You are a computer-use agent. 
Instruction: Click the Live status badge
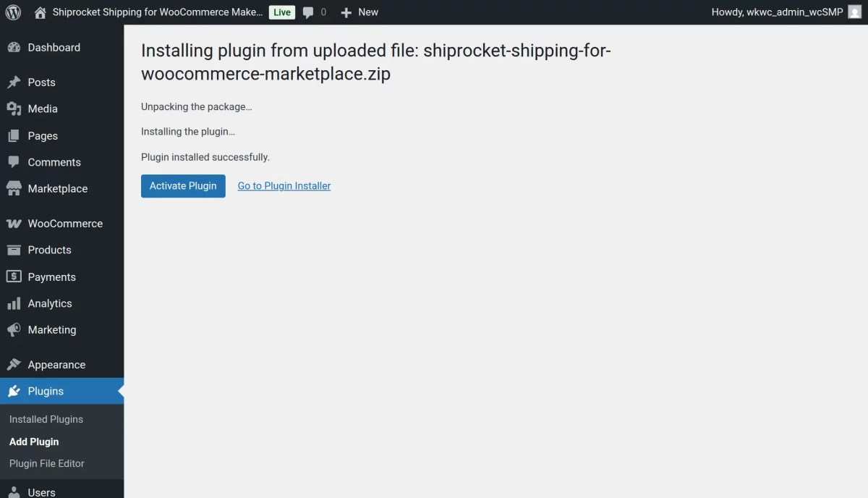tap(281, 12)
